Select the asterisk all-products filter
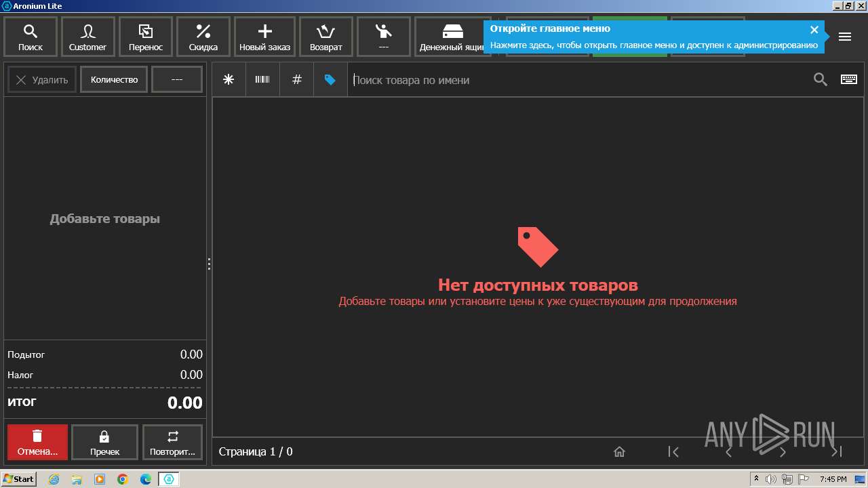Screen dimensions: 868x488 (x=229, y=79)
